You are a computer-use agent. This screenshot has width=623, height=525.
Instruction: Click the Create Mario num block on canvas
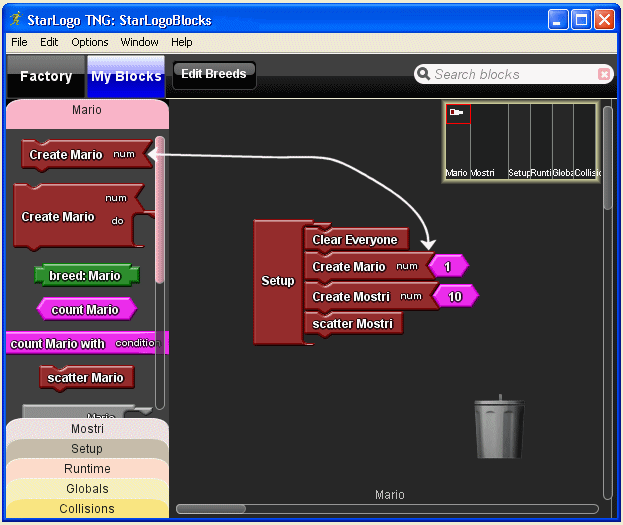(x=368, y=266)
